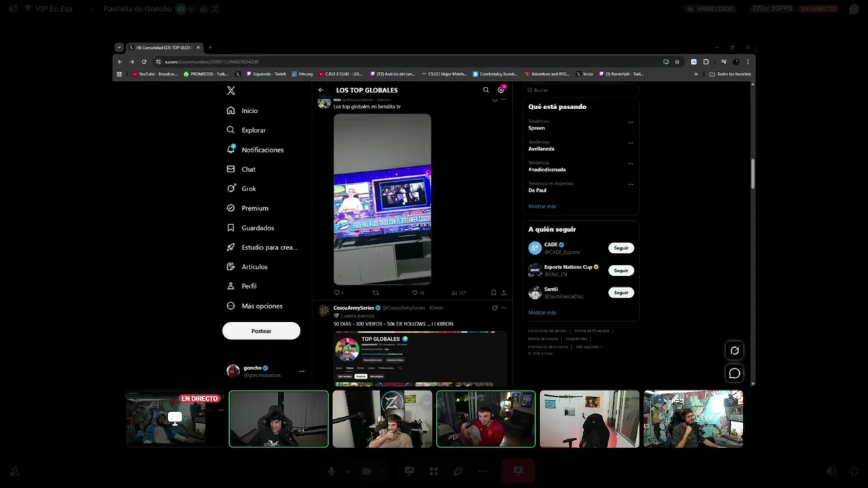
Task: Click the Buscar search field
Action: (580, 90)
